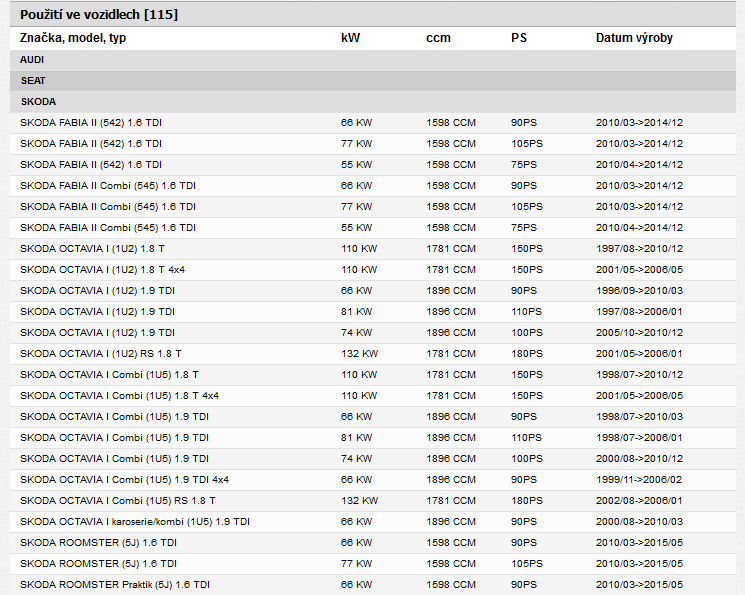Select OCTAVIA I (1U2) 1.9 TDI 74 KW row
The width and height of the screenshot is (745, 595).
click(x=372, y=333)
